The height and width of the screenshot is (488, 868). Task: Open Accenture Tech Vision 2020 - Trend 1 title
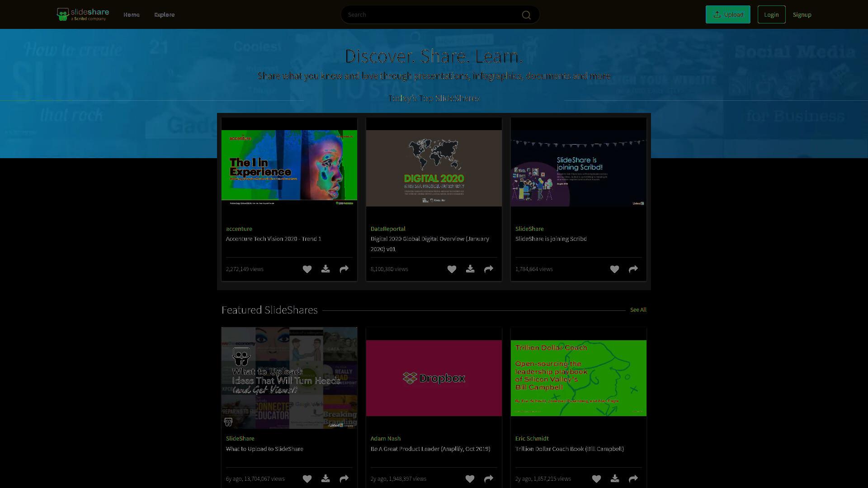pos(274,239)
